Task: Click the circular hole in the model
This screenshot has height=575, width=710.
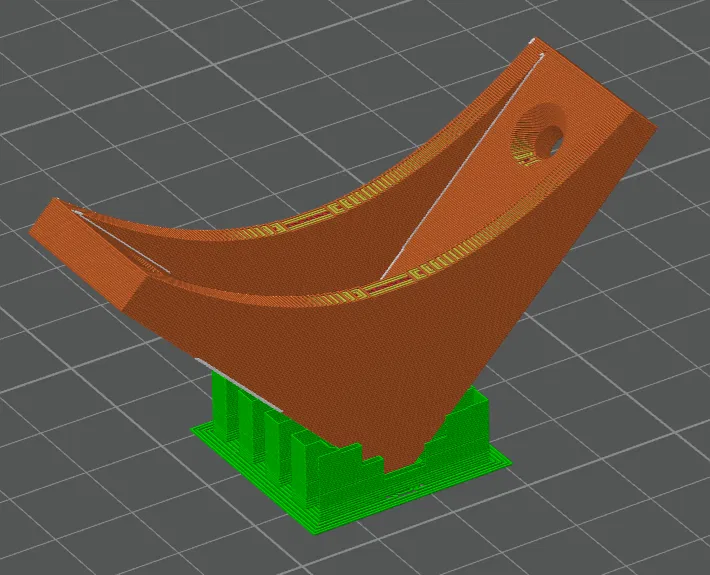Action: (540, 135)
